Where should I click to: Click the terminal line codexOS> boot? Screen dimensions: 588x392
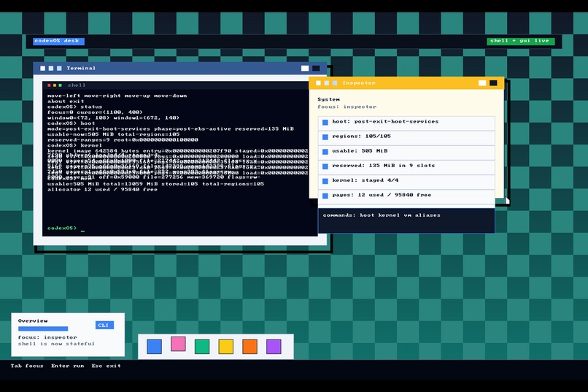click(x=71, y=123)
